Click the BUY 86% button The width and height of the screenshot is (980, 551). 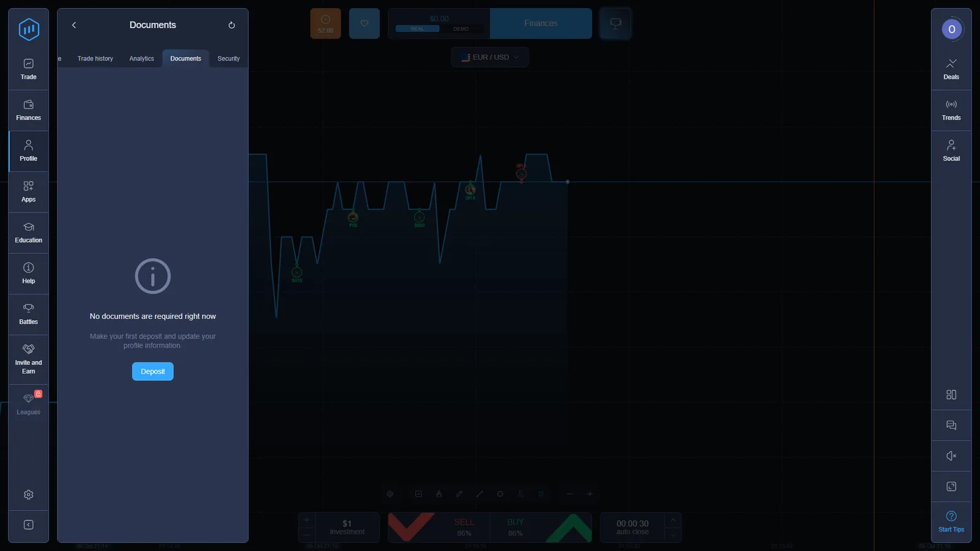click(x=541, y=528)
